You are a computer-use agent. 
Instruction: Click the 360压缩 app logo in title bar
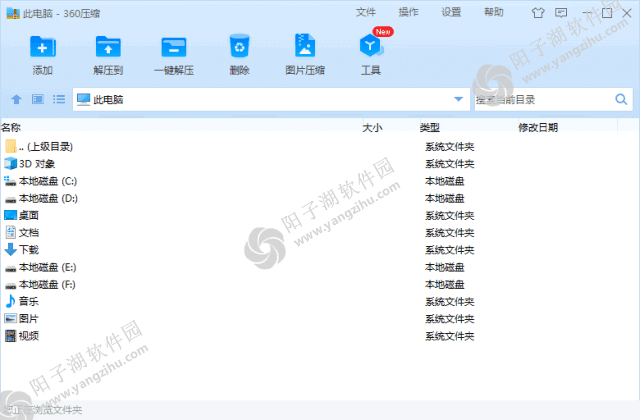tap(13, 13)
